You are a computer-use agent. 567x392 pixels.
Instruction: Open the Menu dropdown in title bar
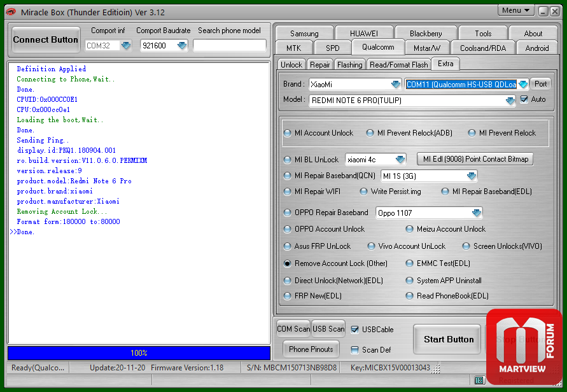516,10
